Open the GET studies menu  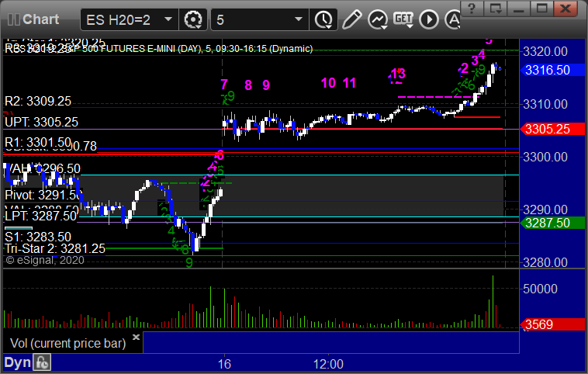(403, 19)
